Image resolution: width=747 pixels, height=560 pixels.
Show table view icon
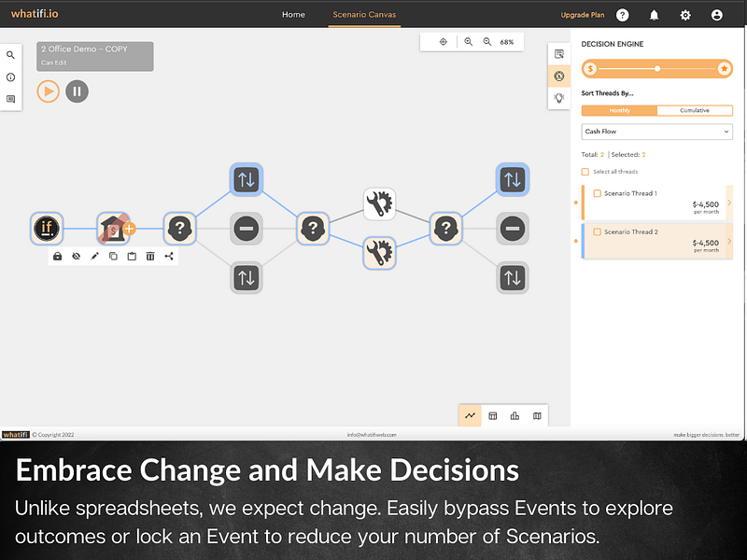pyautogui.click(x=493, y=415)
